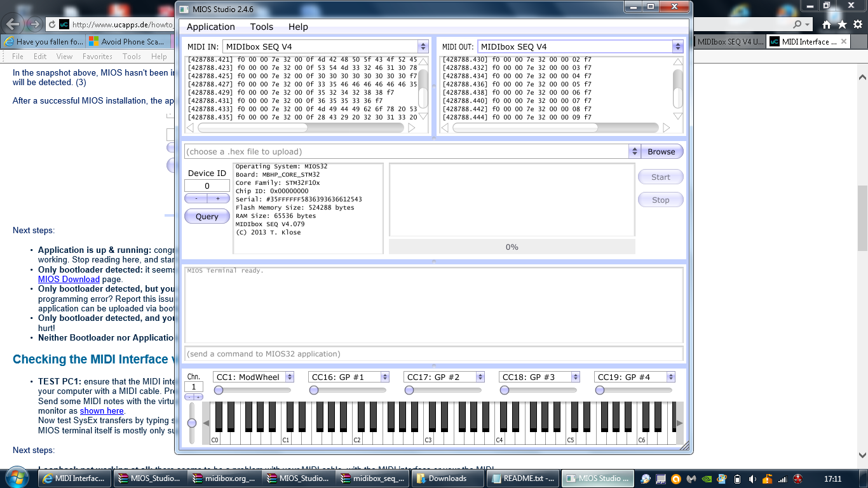
Task: Open the Tools menu
Action: pyautogui.click(x=261, y=27)
